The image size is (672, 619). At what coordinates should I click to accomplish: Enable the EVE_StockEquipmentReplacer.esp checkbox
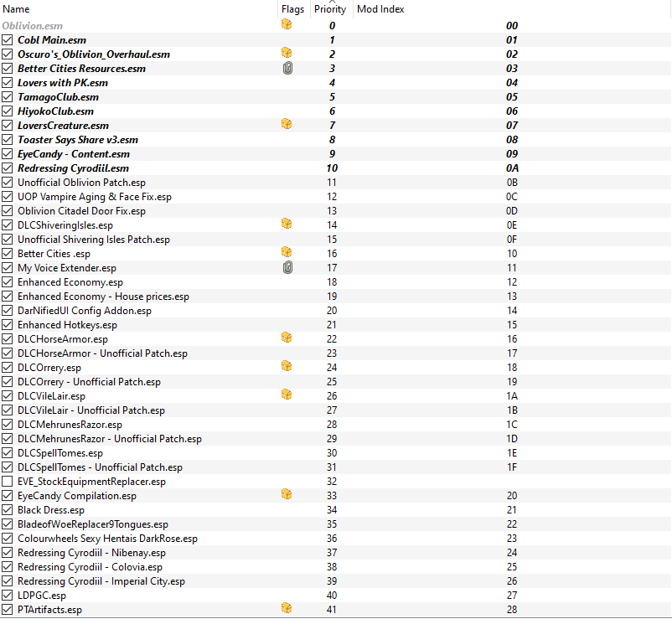pos(7,482)
